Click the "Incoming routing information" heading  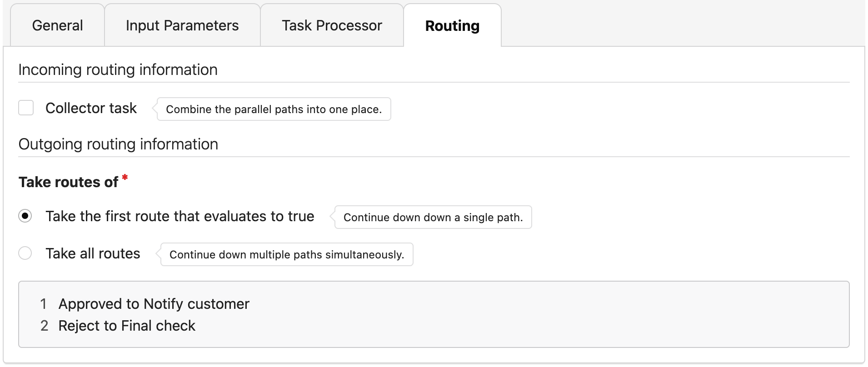tap(118, 70)
